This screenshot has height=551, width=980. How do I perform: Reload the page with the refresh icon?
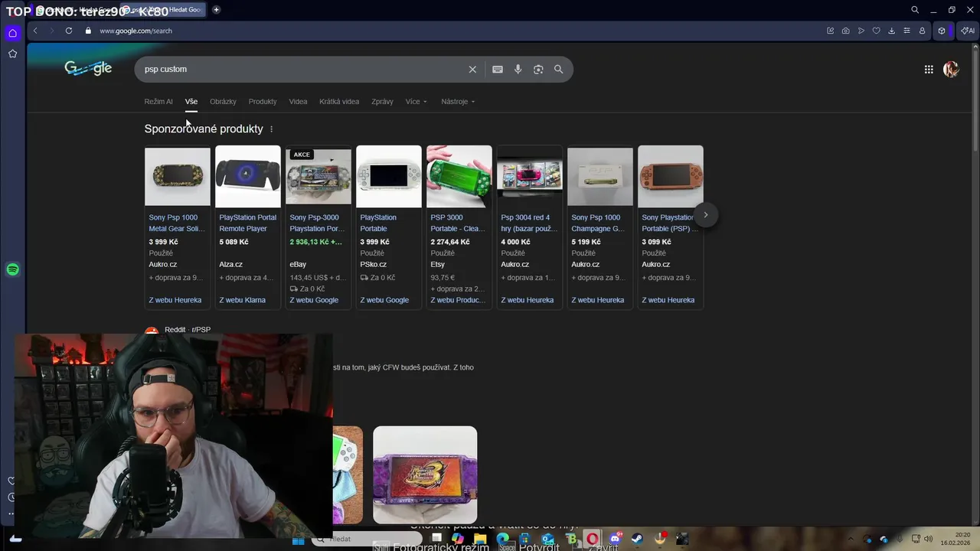coord(69,31)
